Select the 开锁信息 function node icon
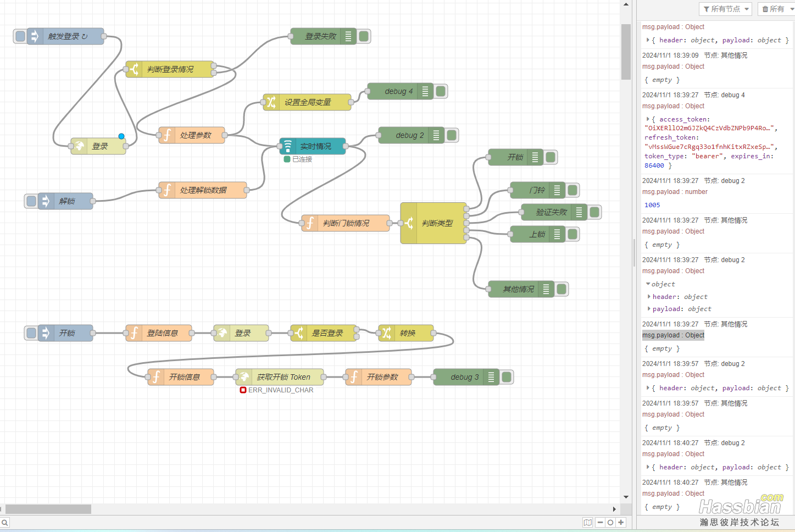Viewport: 795px width, 532px height. pos(156,377)
